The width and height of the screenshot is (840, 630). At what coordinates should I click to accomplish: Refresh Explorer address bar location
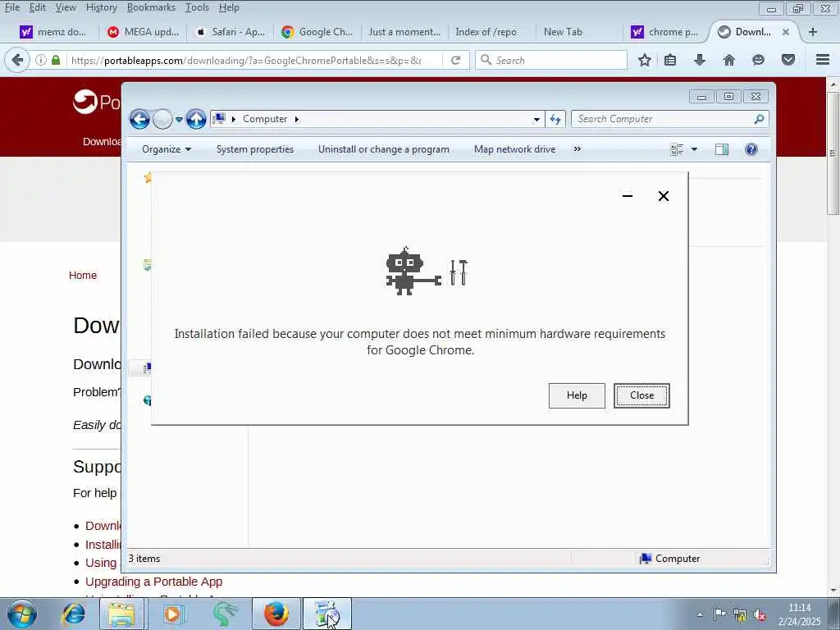555,119
